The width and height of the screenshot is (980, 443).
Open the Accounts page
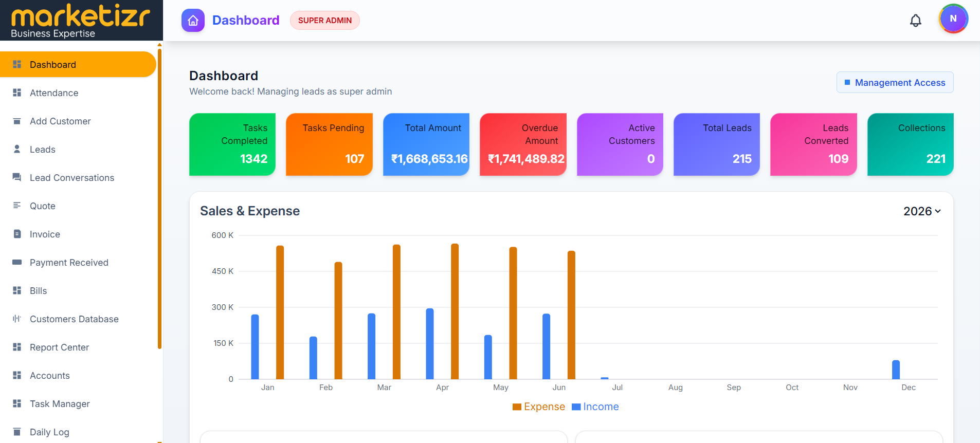78,375
